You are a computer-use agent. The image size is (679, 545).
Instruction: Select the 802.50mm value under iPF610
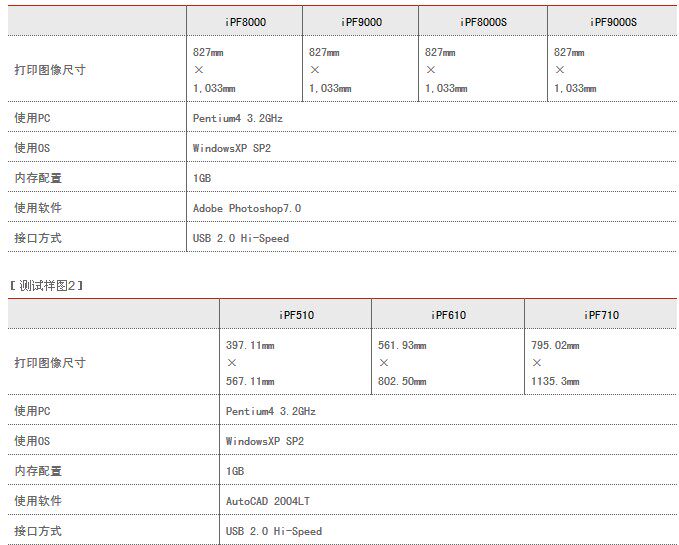click(402, 381)
